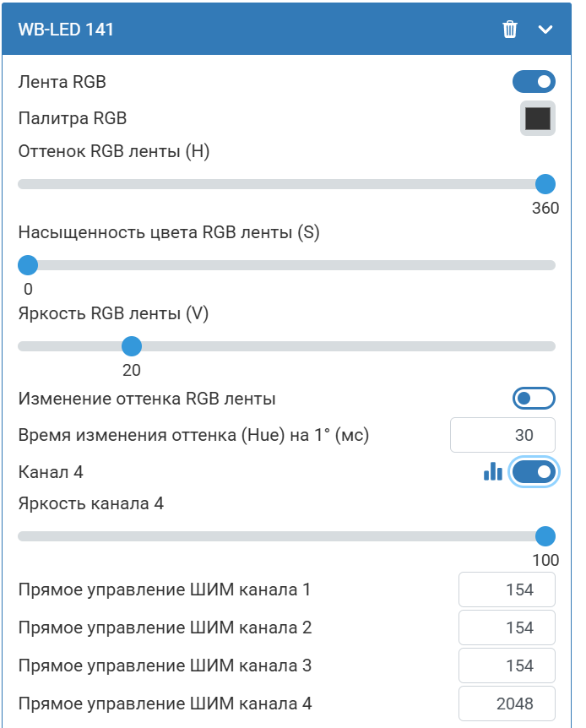Click the ШИМ канала 4 value field
This screenshot has height=728, width=586.
(507, 704)
